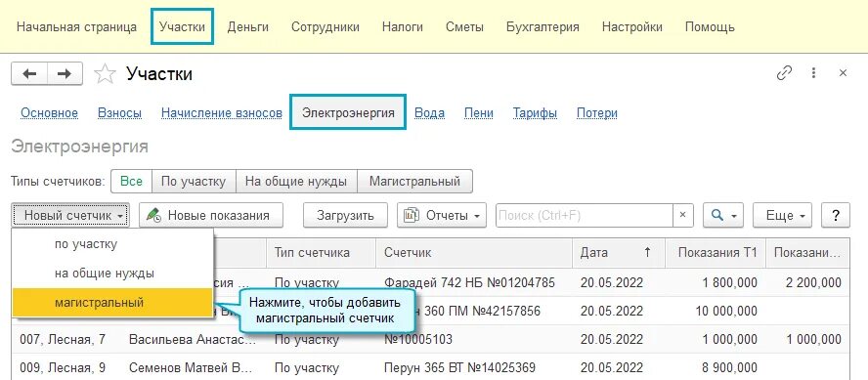
Task: Switch to the Вода link tab
Action: (x=429, y=113)
